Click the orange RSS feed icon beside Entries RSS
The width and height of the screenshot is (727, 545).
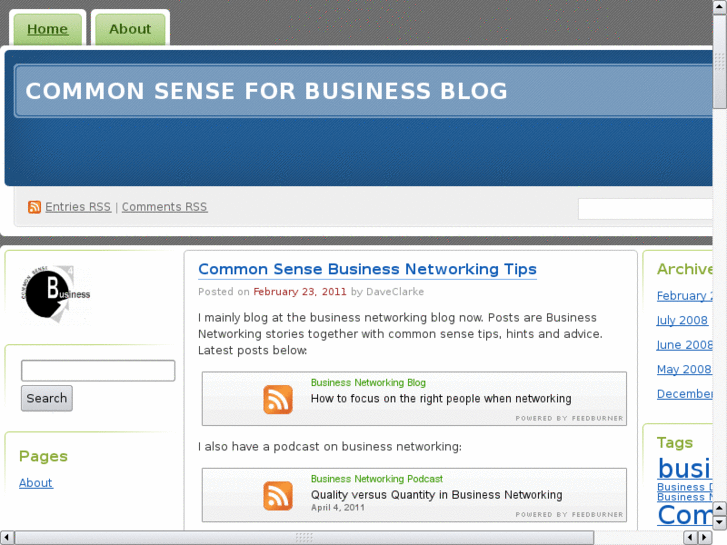(x=35, y=207)
